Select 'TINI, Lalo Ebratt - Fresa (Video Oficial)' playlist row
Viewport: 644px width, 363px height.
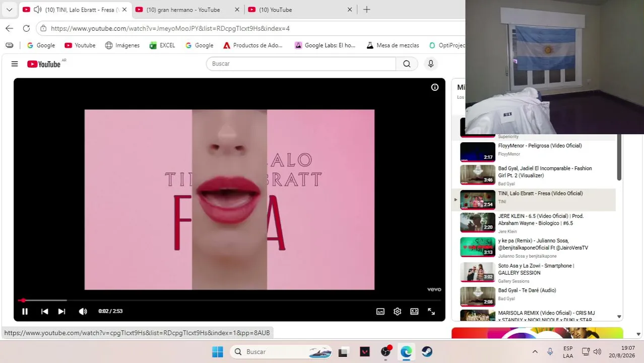click(x=534, y=200)
